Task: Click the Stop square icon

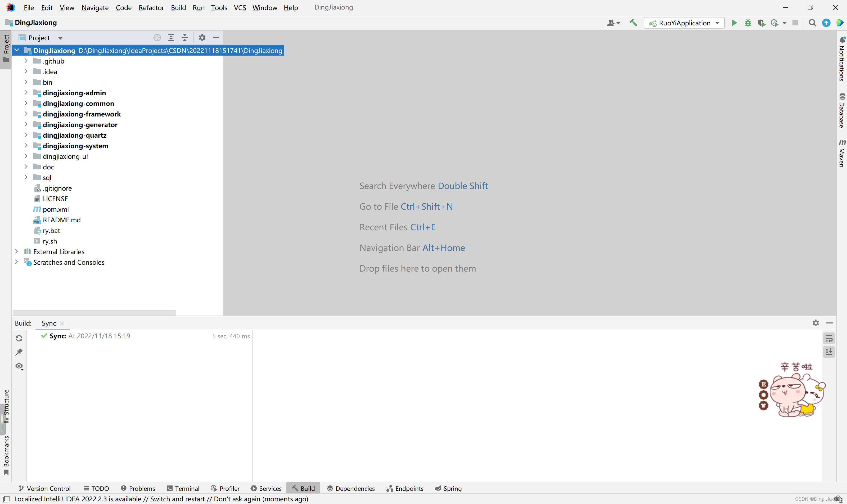Action: (795, 23)
